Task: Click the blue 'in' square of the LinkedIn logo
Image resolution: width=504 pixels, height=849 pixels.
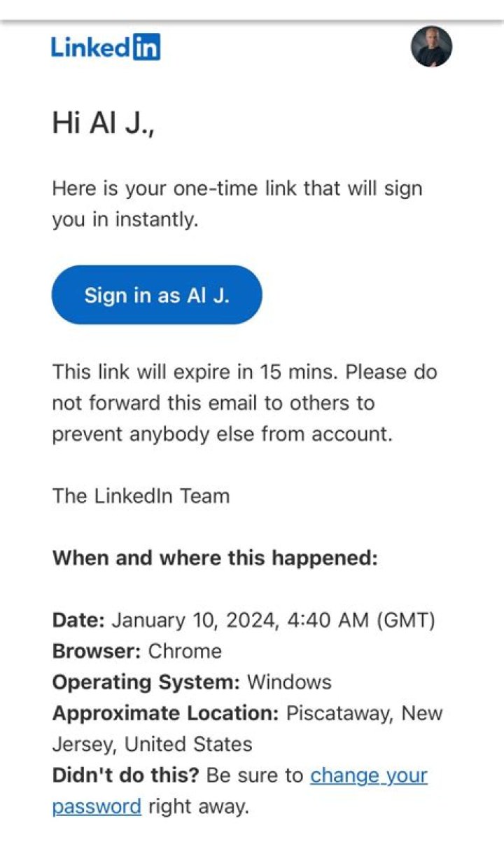Action: [147, 48]
